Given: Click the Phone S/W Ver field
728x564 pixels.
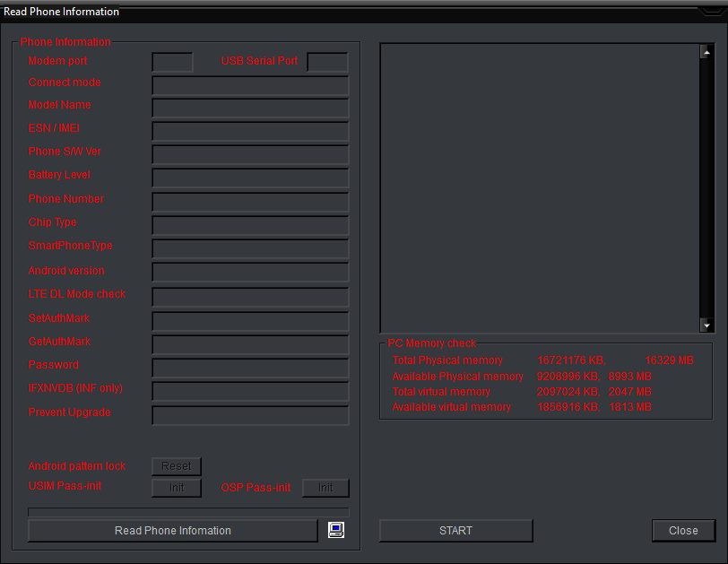Looking at the screenshot, I should point(250,154).
